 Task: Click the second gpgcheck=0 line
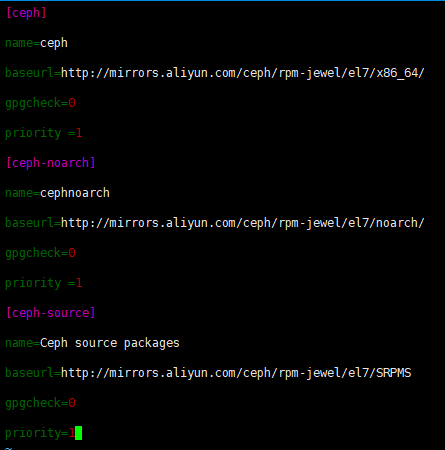pos(40,253)
